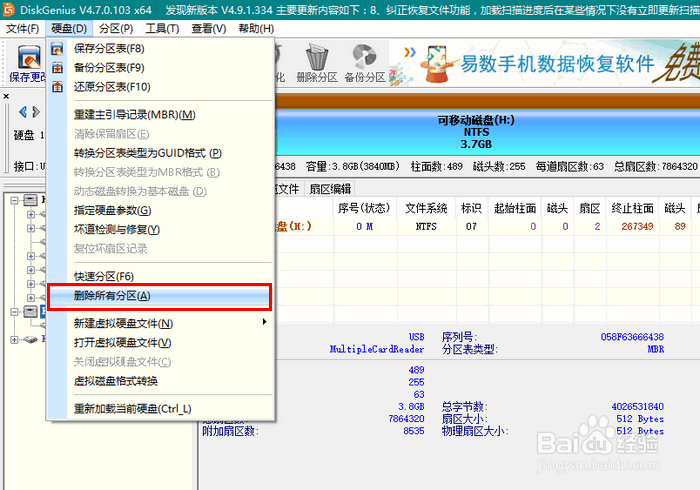700x490 pixels.
Task: Click the floppy icon beside 保存分区表(F8)
Action: tap(58, 49)
